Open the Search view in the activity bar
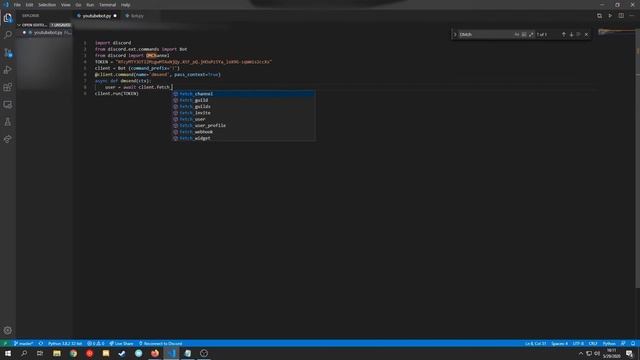640x360 pixels. (x=8, y=35)
